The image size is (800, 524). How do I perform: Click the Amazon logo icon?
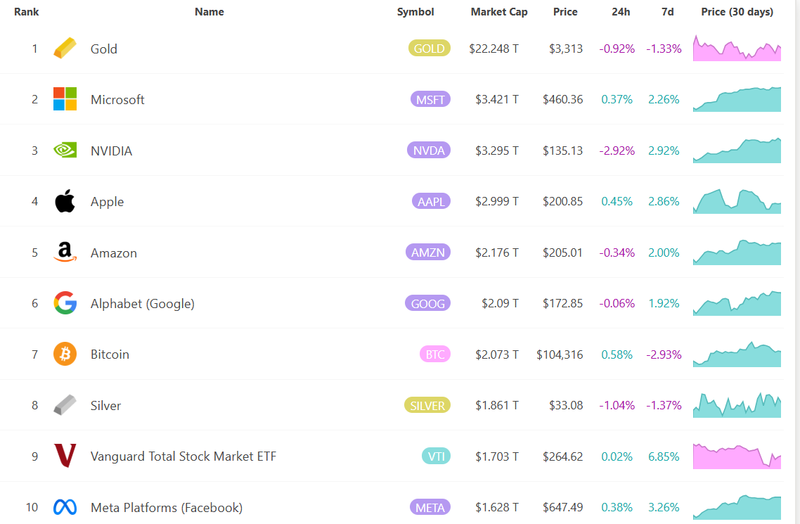65,252
